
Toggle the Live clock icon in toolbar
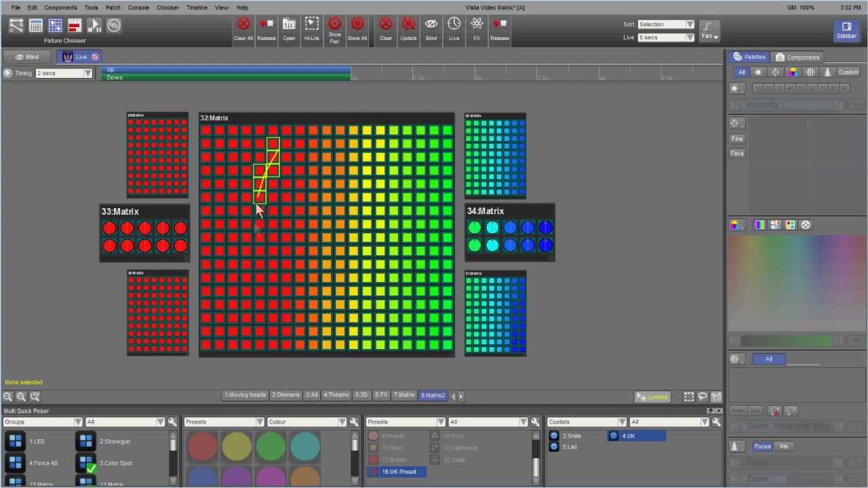454,24
